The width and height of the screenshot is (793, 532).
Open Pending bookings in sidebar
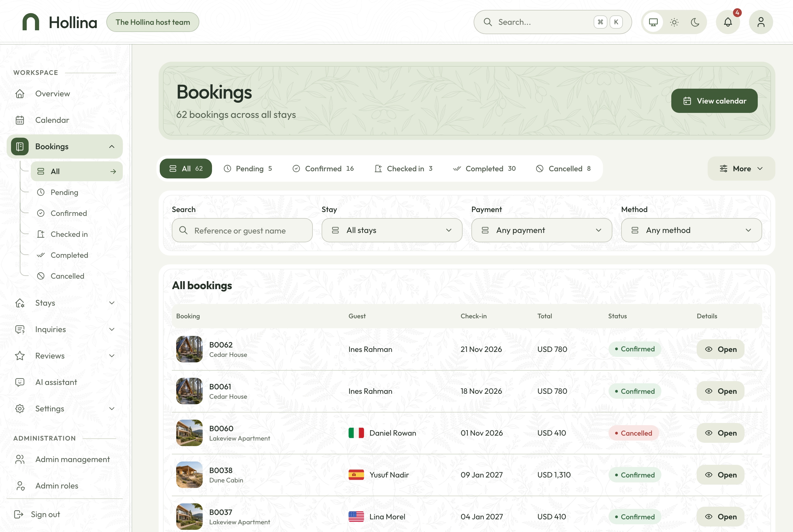pyautogui.click(x=77, y=192)
